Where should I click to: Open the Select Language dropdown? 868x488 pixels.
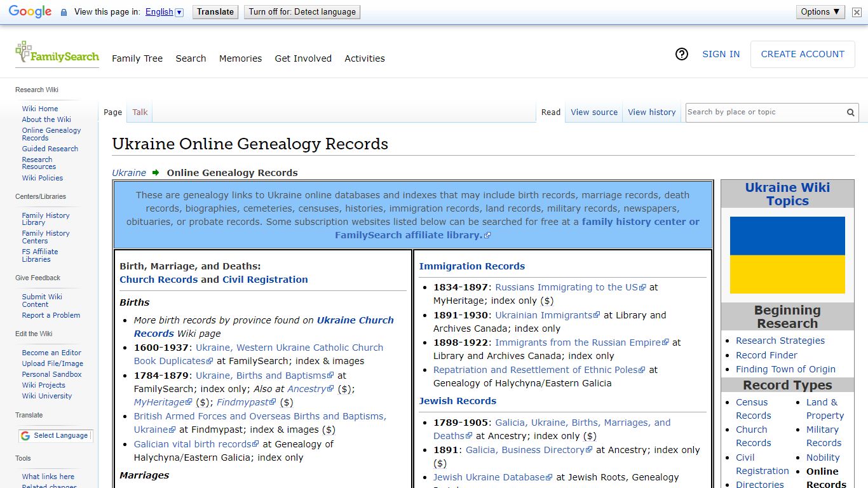click(x=56, y=436)
